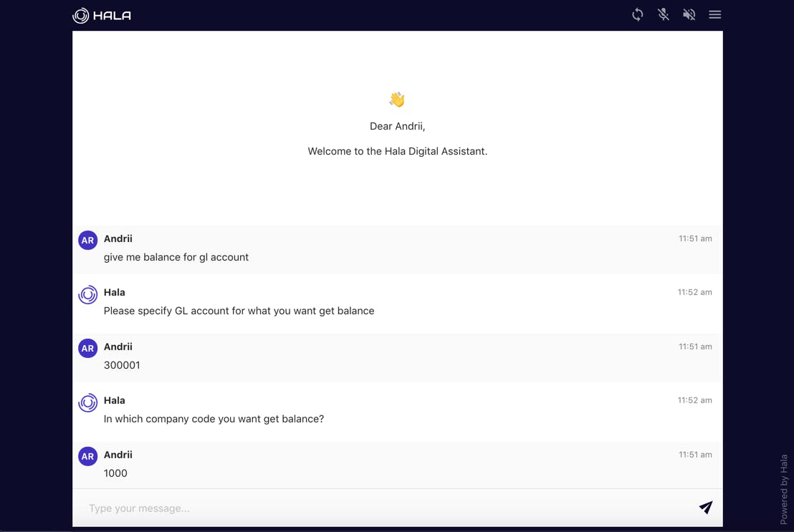This screenshot has width=794, height=532.
Task: Click the refresh conversation icon
Action: pos(638,15)
